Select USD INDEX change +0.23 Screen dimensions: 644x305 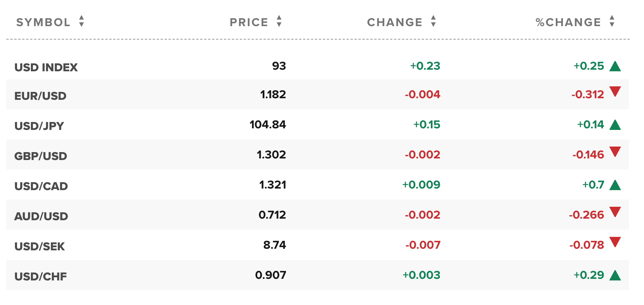coord(425,66)
